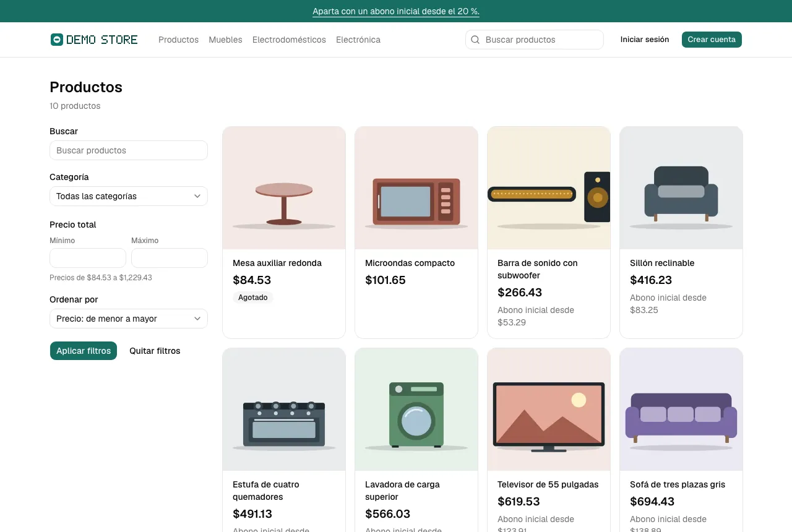Screen dimensions: 792x532
Task: Click the text 10 productos
Action: [75, 106]
